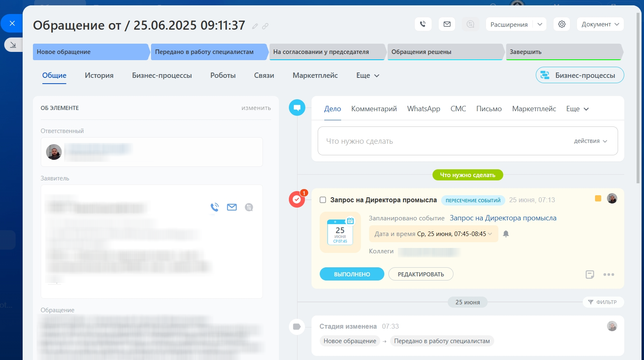Click the envelope email icon in header
The height and width of the screenshot is (360, 644).
[447, 24]
